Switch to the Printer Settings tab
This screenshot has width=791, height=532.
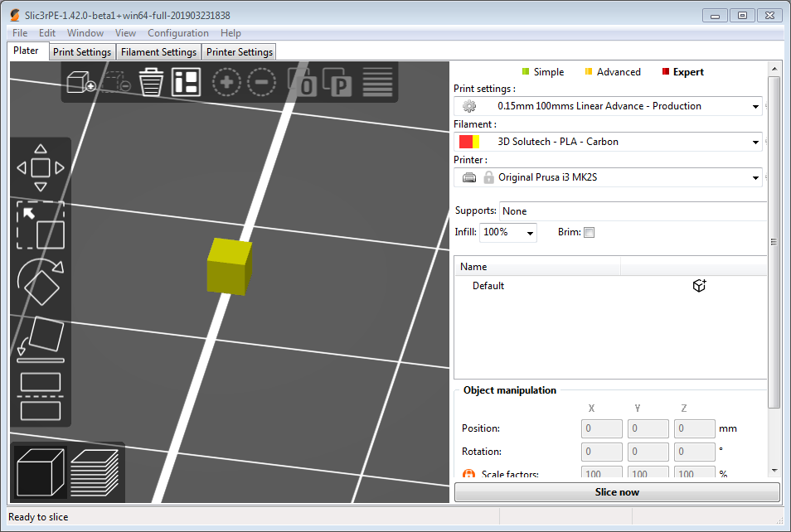point(239,51)
